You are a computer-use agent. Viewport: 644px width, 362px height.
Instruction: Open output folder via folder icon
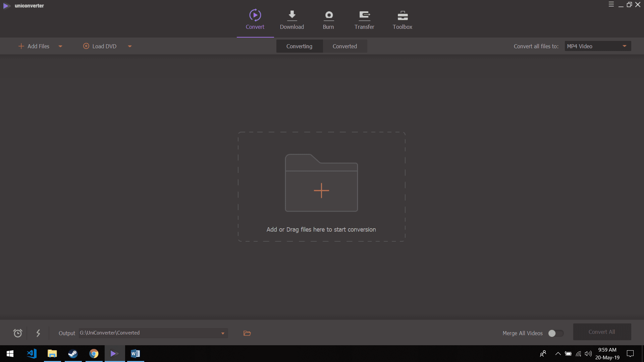247,333
